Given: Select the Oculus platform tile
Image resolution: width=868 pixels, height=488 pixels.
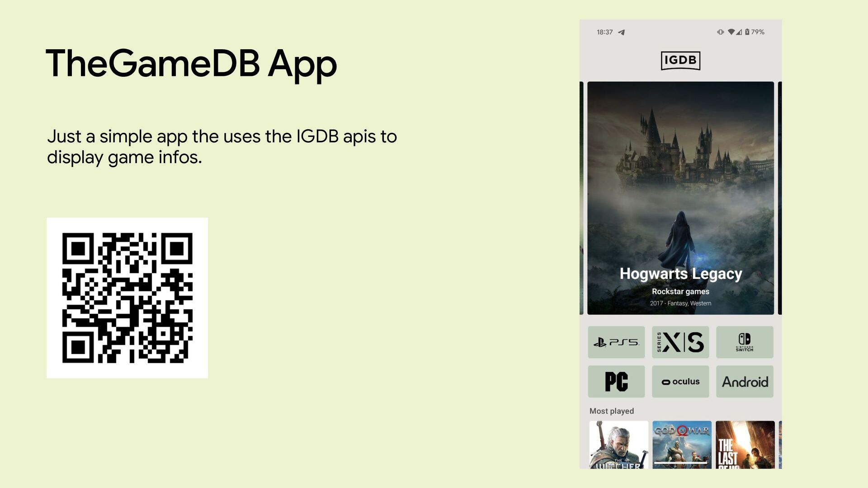Looking at the screenshot, I should tap(680, 381).
